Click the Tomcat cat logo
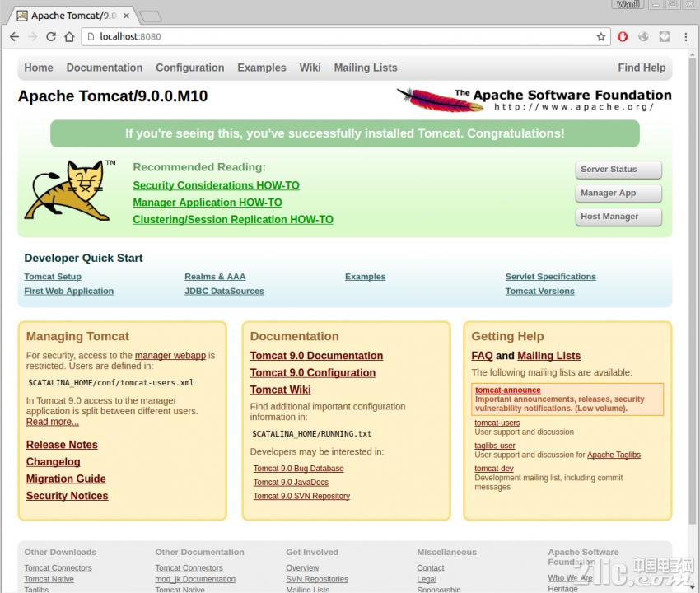 coord(71,190)
